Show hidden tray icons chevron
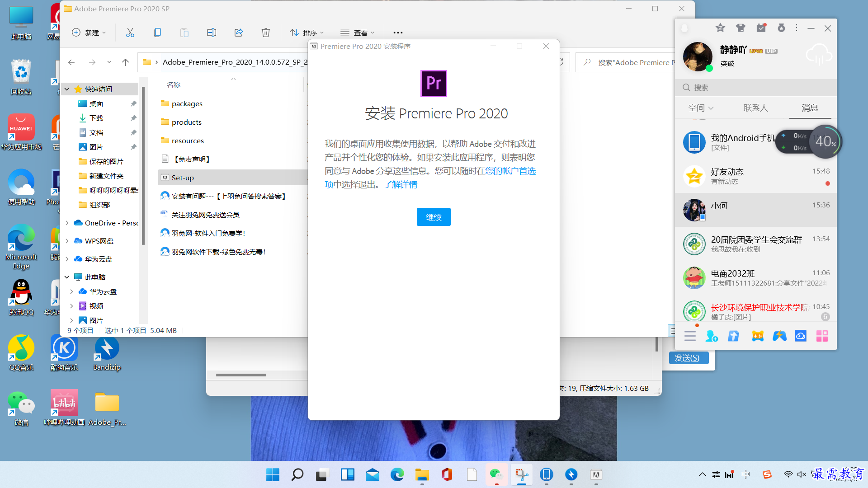This screenshot has width=868, height=488. (702, 474)
